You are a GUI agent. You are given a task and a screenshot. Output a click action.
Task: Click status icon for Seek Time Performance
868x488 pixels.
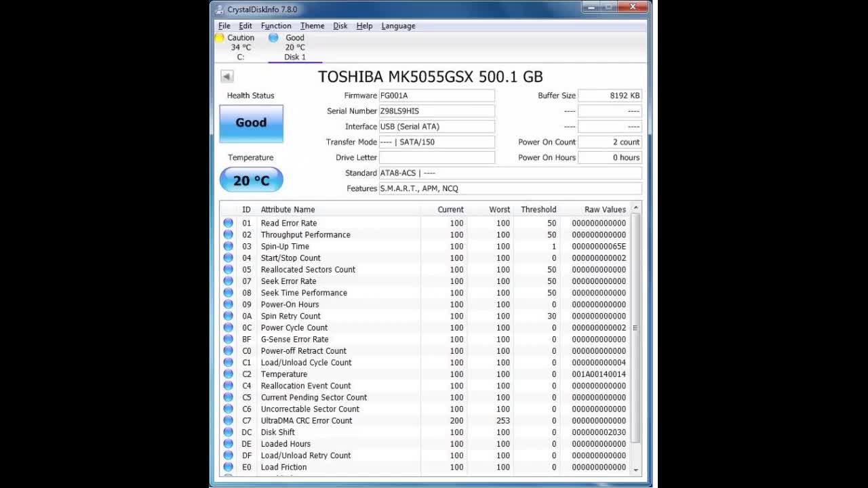(x=228, y=293)
